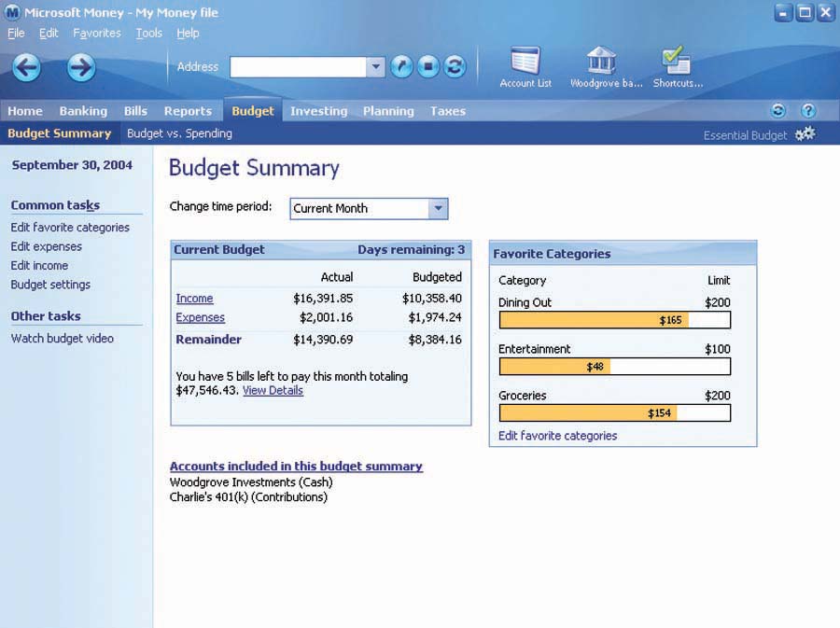Click the Stop loading button
The height and width of the screenshot is (628, 840).
pyautogui.click(x=428, y=67)
